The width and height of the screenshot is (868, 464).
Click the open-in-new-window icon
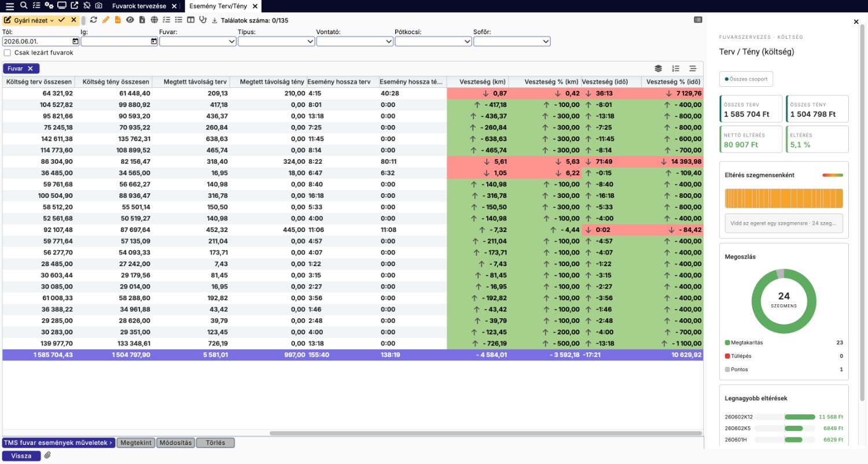(x=75, y=5)
